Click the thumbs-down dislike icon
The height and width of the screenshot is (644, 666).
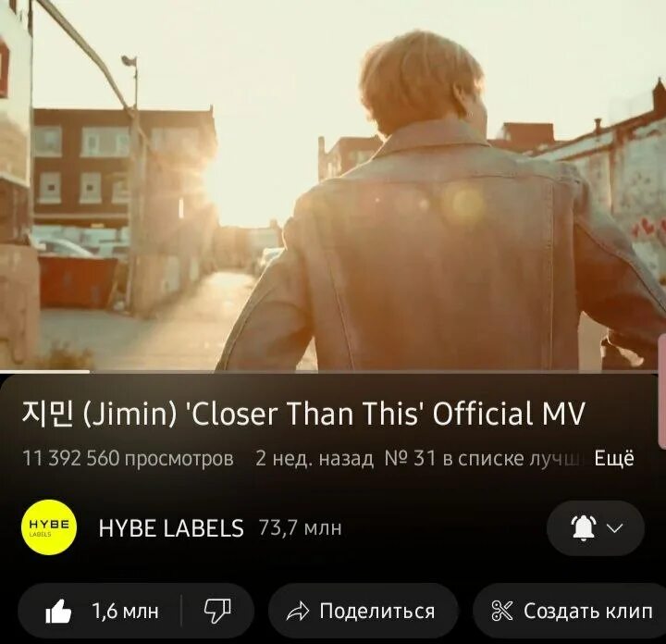(x=217, y=611)
